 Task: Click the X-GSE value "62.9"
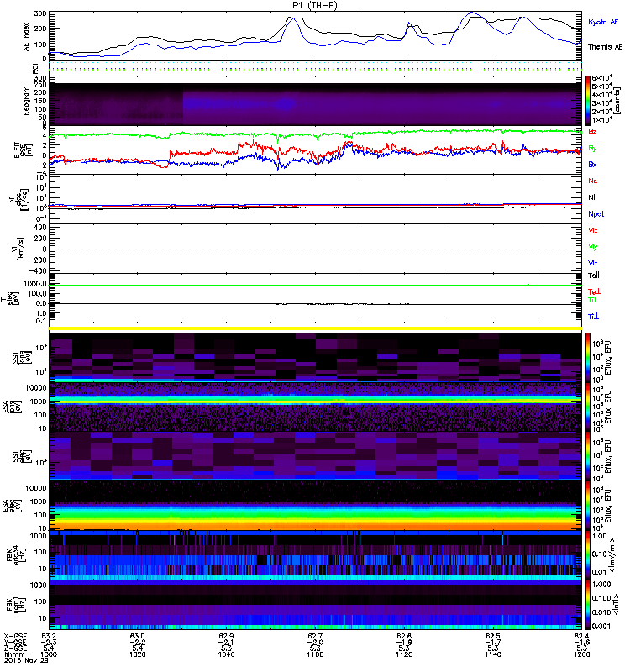226,636
